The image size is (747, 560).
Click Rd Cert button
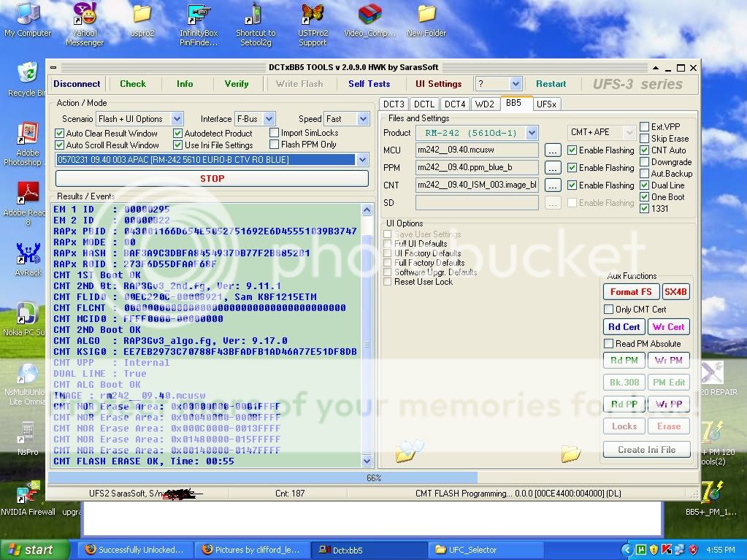pos(624,326)
